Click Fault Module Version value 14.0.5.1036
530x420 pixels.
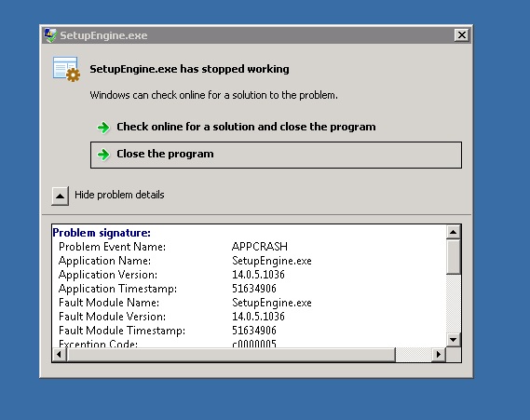258,317
